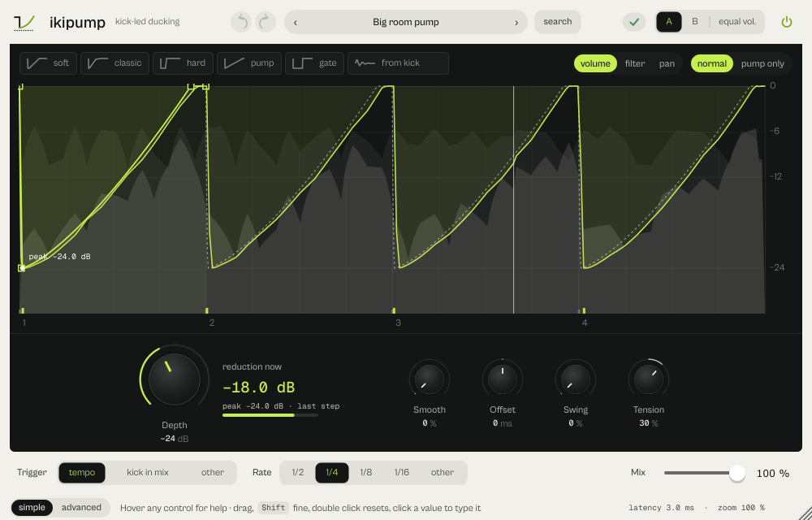Click the ikipump logo icon
This screenshot has height=520, width=812.
point(24,23)
